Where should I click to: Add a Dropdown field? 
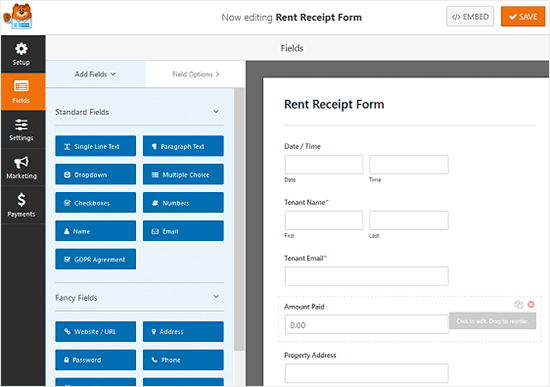[95, 174]
